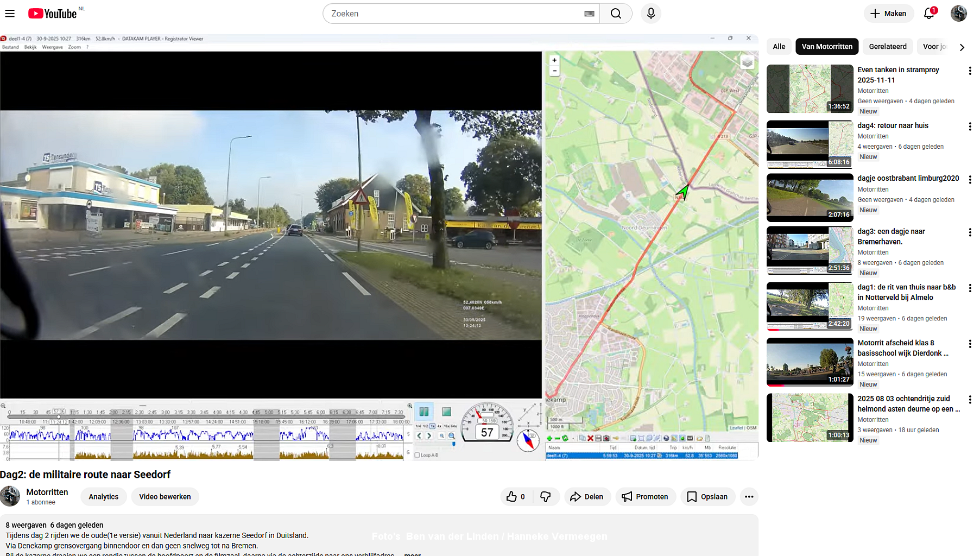Open options for 'dag1: de rit van thuis'
Image resolution: width=980 pixels, height=556 pixels.
970,288
